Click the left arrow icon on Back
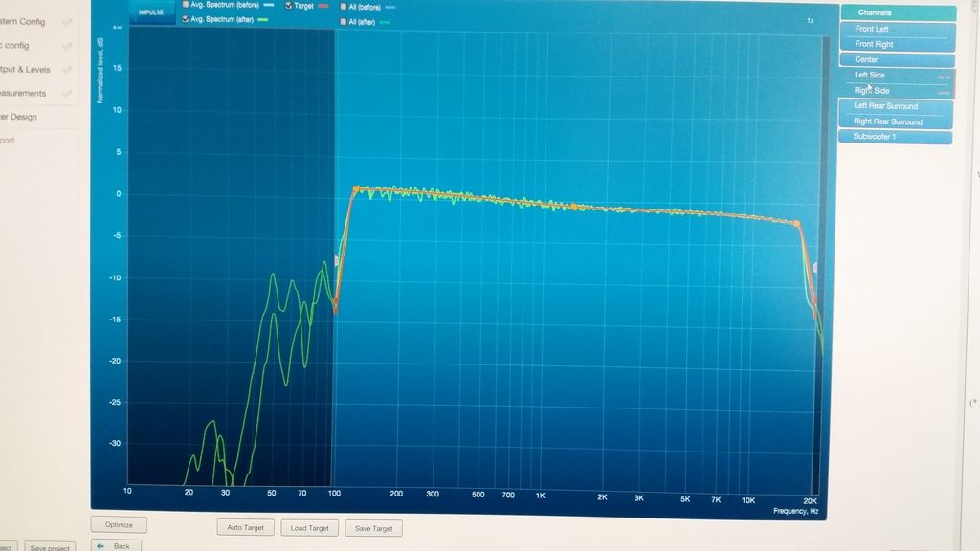Viewport: 980px width, 551px height. (x=100, y=546)
